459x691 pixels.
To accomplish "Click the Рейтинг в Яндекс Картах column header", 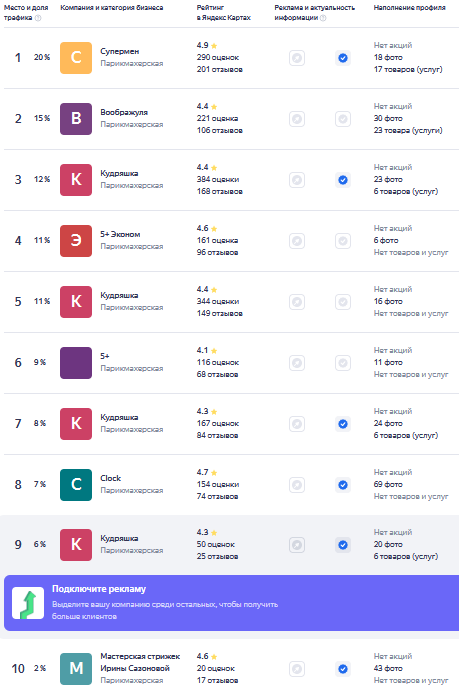I will tap(223, 12).
